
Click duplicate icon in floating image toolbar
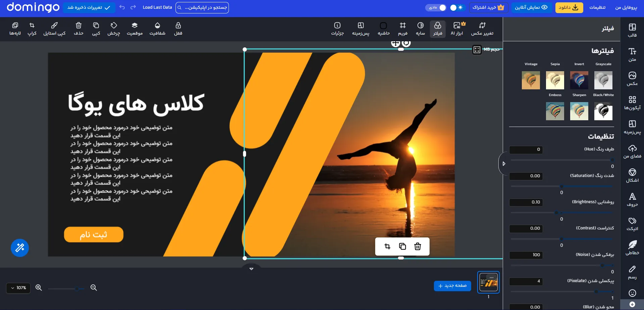coord(402,247)
